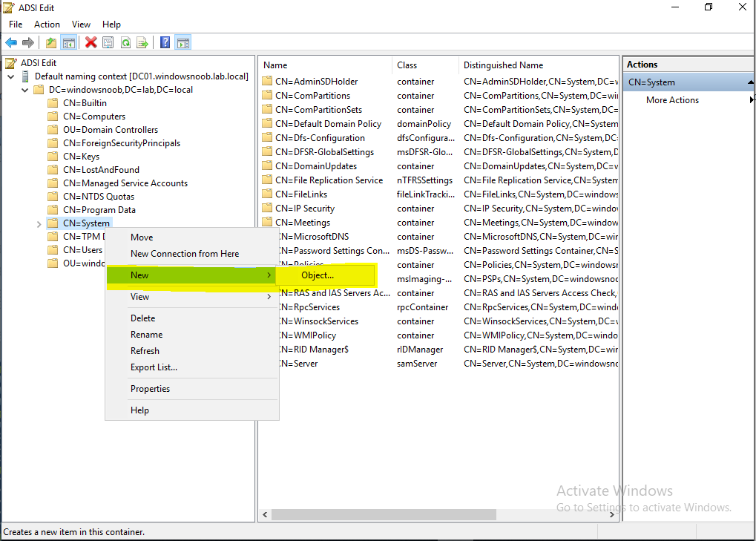This screenshot has width=756, height=541.
Task: Click the Refresh toolbar icon
Action: pyautogui.click(x=125, y=43)
